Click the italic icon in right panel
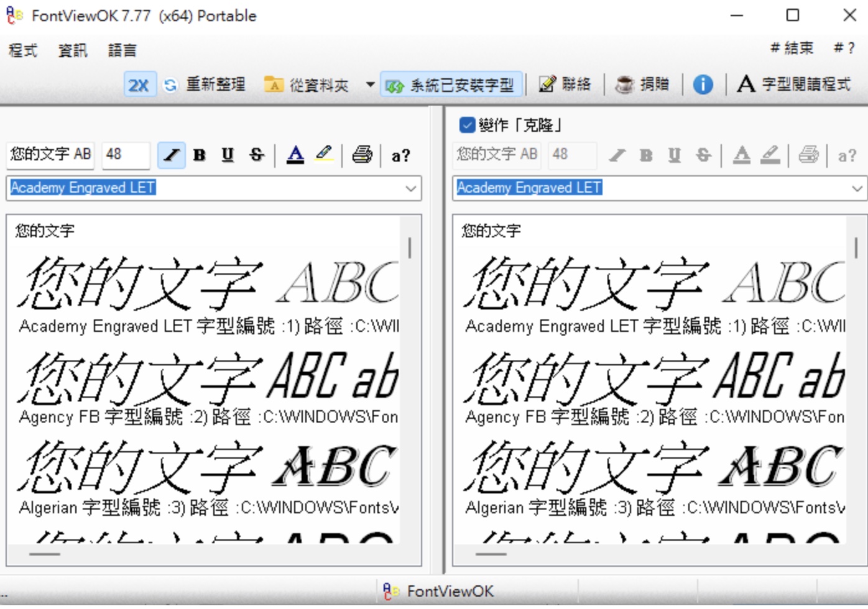 617,155
